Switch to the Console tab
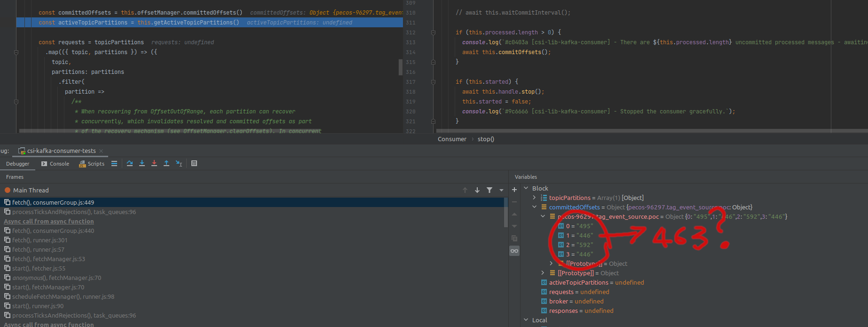Screen dimensions: 868x327 point(55,164)
